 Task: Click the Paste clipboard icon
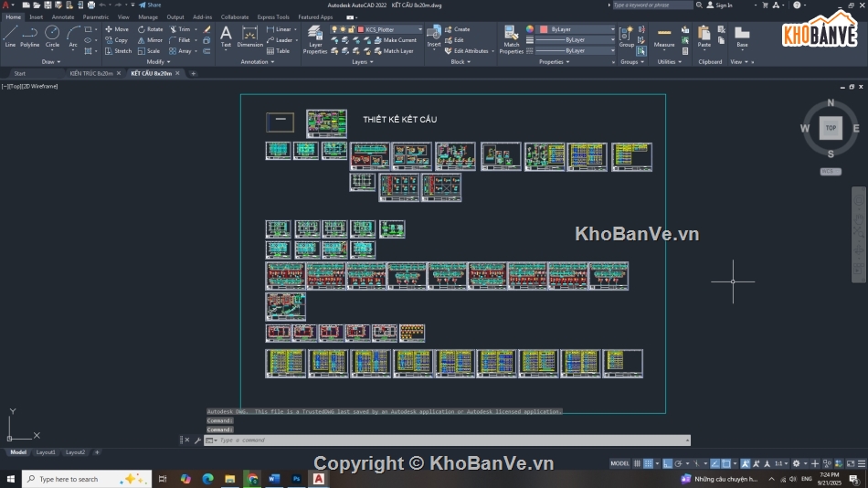point(704,36)
